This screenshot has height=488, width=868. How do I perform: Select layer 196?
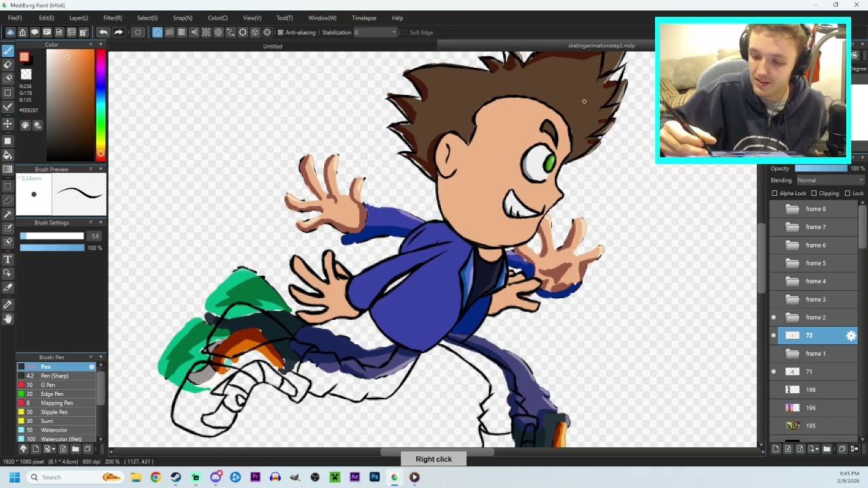click(x=814, y=408)
